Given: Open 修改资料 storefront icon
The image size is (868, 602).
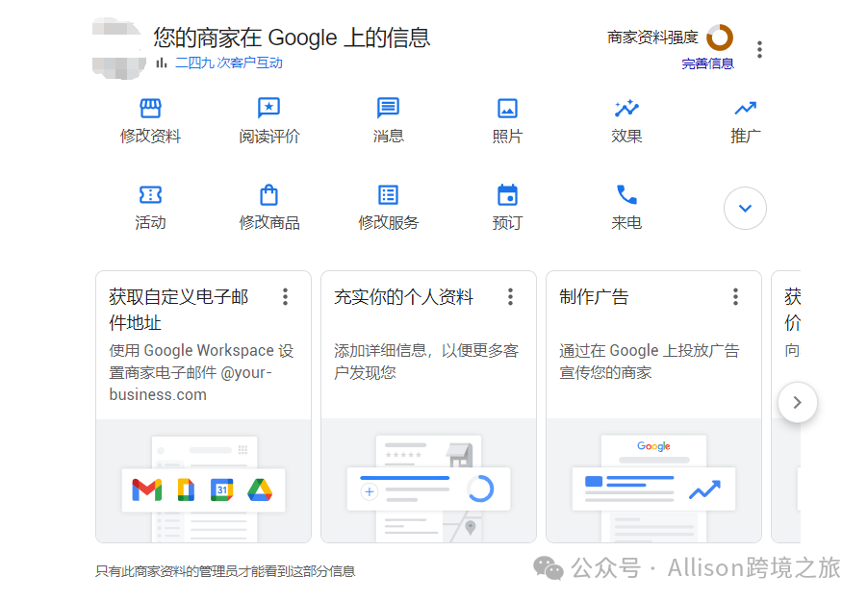Looking at the screenshot, I should click(150, 108).
